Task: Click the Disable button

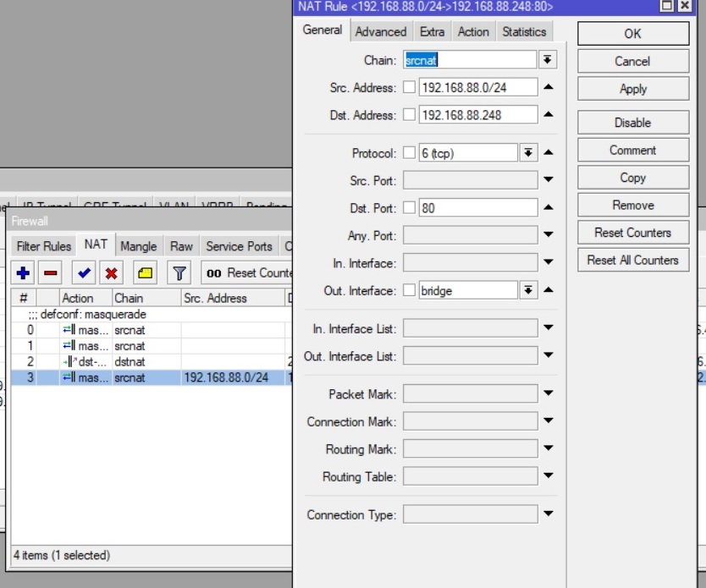Action: (x=632, y=123)
